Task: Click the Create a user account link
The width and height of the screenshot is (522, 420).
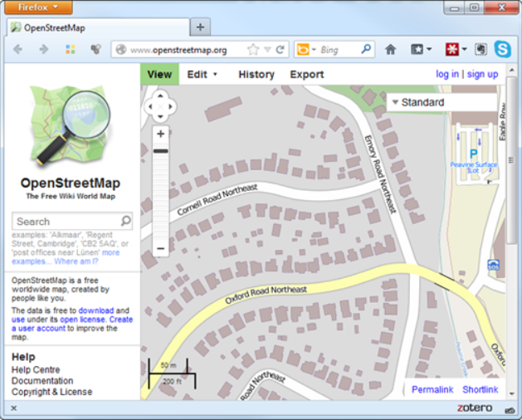Action: click(72, 324)
